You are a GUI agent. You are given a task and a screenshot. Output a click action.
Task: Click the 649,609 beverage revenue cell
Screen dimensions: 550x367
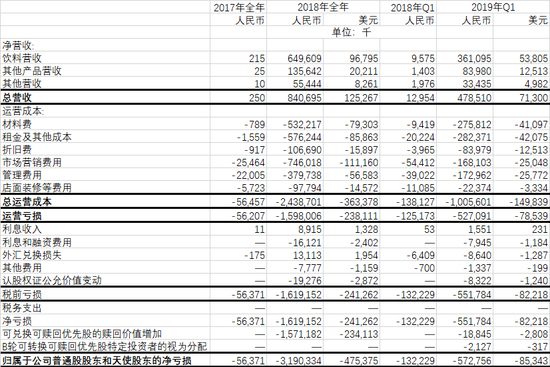[304, 58]
